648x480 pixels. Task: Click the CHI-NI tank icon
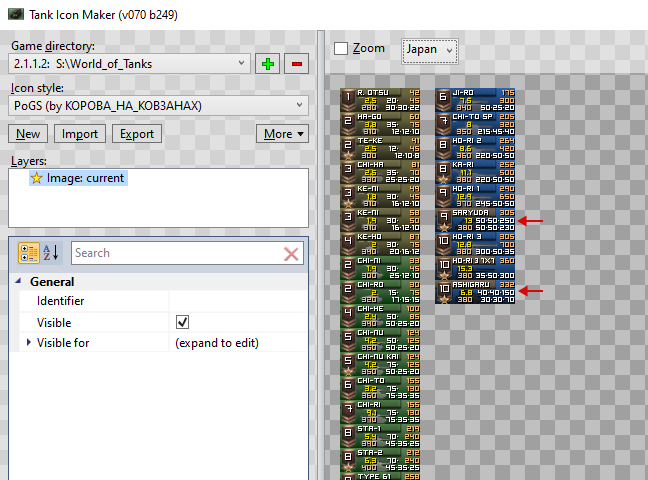(380, 267)
